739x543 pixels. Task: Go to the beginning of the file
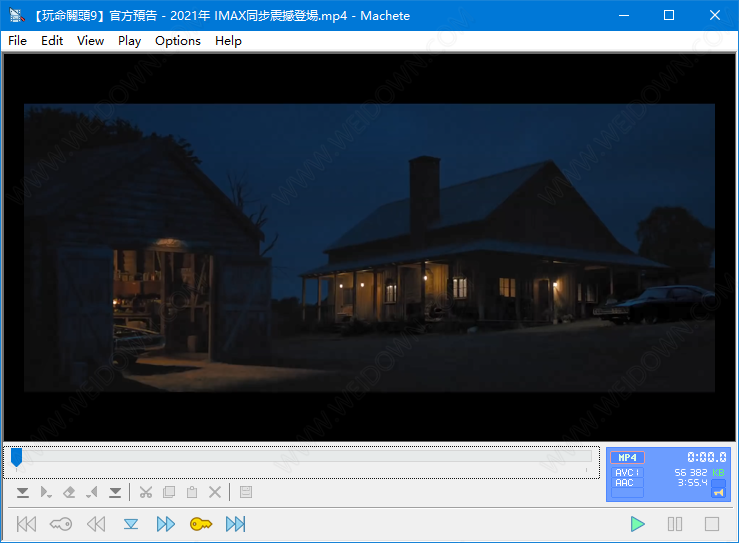point(26,524)
